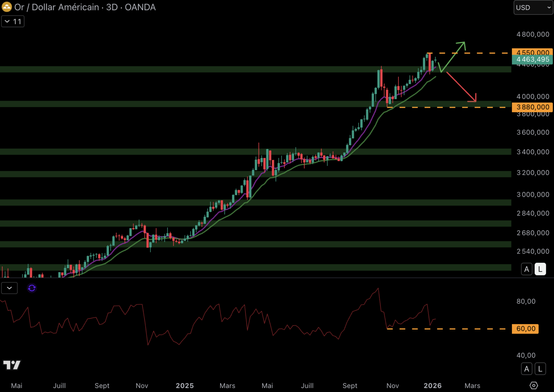The width and height of the screenshot is (554, 392).
Task: Click the purple refresh sync icon
Action: coord(32,288)
